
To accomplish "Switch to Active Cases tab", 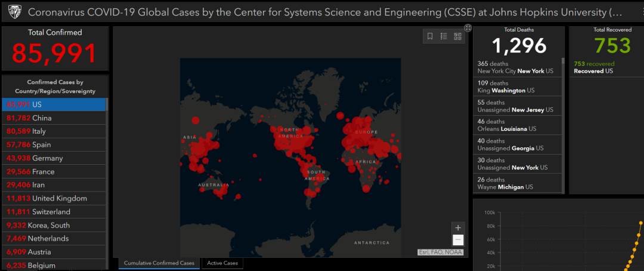I will pos(222,263).
